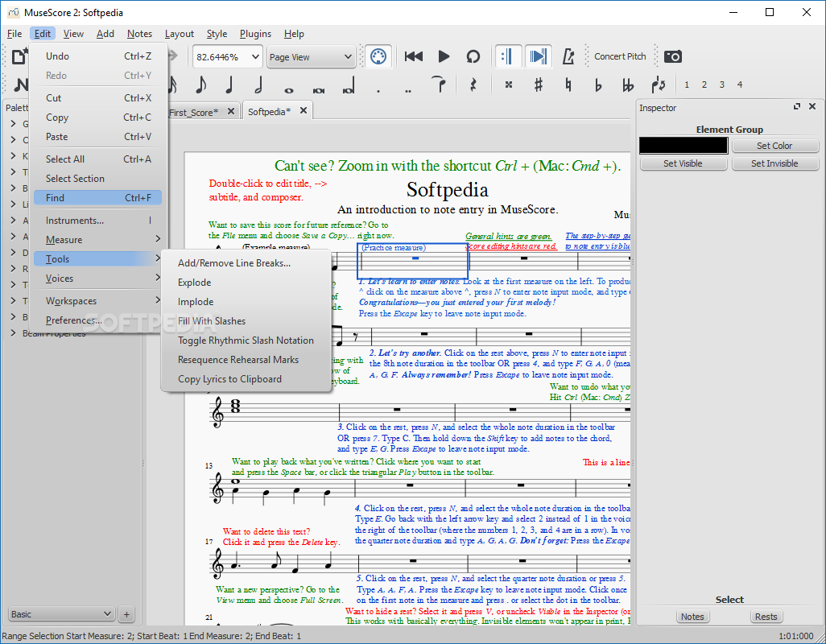Choose Add/Remove Line Breaks option

(x=246, y=263)
